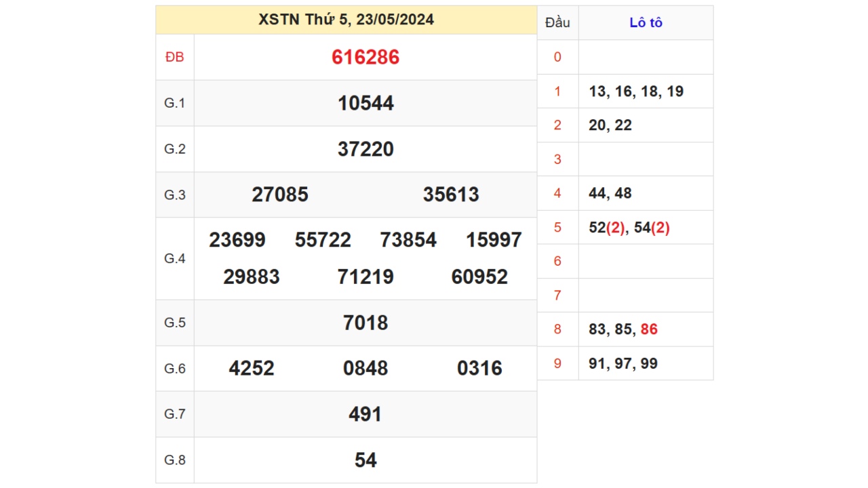Click head digit 9 in Đầu column
This screenshot has height=488, width=868.
pyautogui.click(x=557, y=364)
